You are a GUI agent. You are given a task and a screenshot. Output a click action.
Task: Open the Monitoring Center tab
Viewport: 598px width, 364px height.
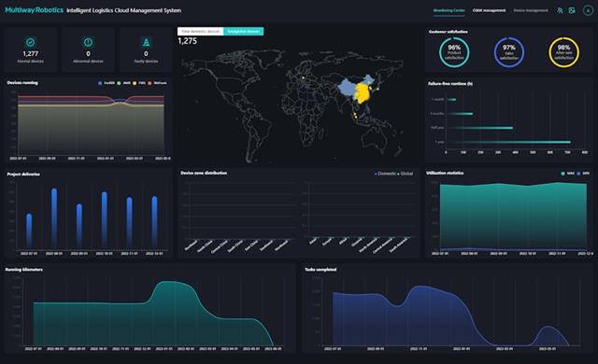point(448,10)
